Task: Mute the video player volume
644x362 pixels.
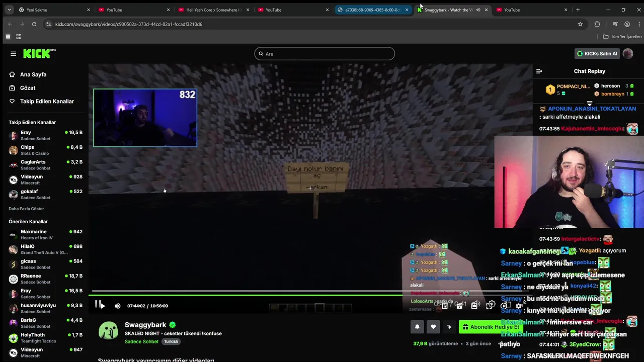Action: point(117,306)
